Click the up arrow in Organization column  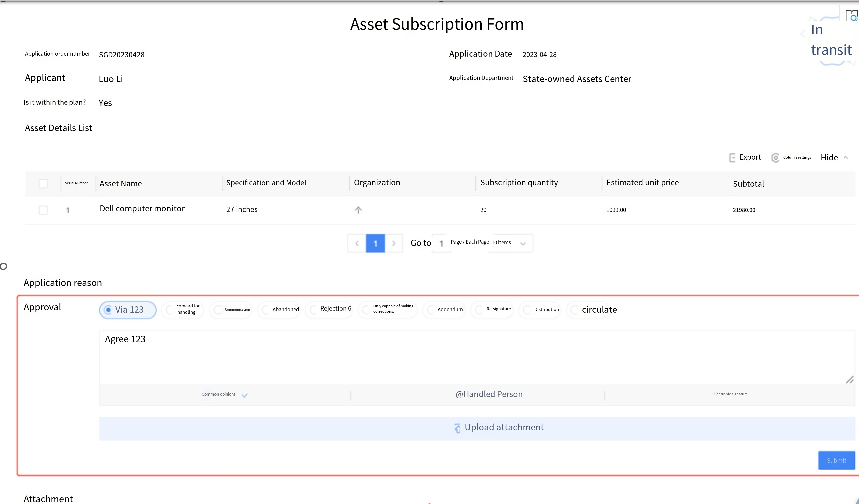tap(358, 210)
